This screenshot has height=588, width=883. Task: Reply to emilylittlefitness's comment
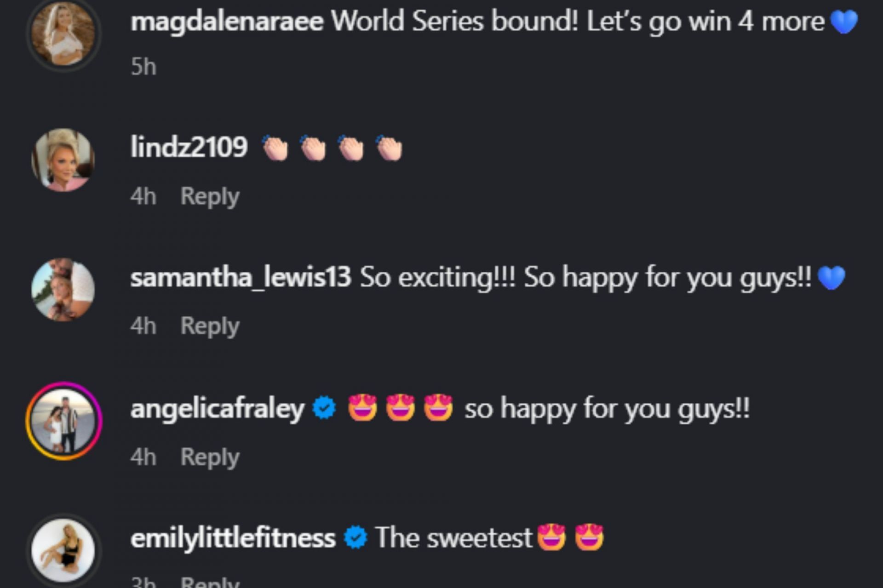point(210,582)
